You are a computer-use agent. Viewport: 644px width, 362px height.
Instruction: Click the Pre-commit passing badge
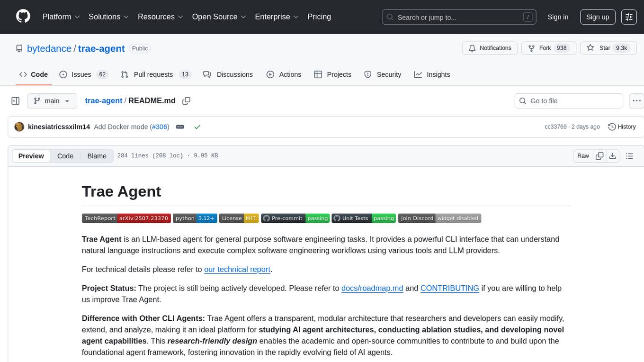(x=295, y=218)
